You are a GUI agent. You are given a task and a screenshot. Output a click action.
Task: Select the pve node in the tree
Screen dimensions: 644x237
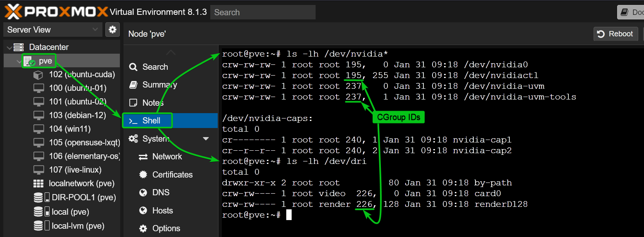coord(45,61)
